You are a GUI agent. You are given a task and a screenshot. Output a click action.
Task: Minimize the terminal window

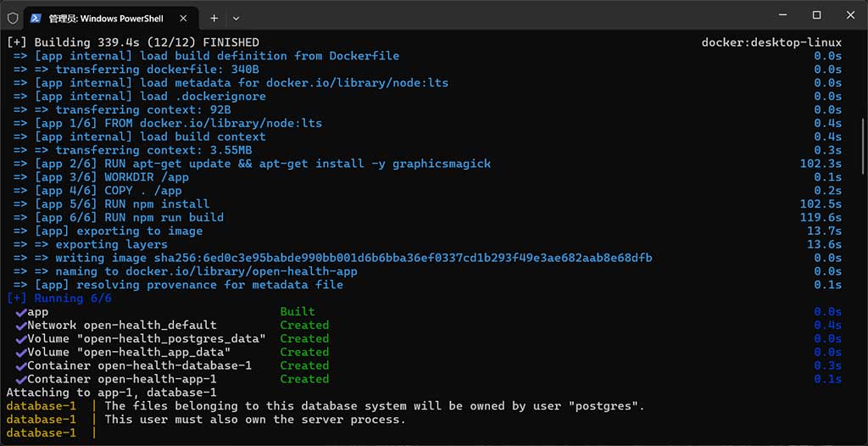[783, 15]
